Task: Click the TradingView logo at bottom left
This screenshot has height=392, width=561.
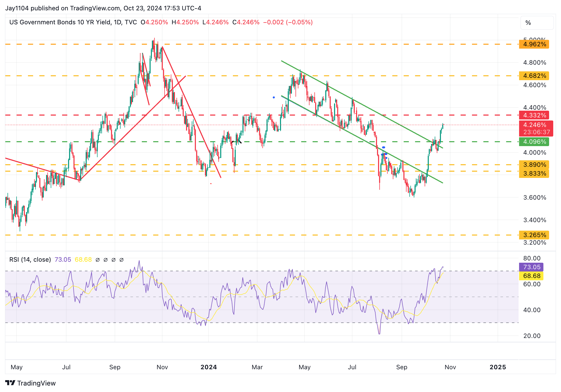Action: (30, 383)
